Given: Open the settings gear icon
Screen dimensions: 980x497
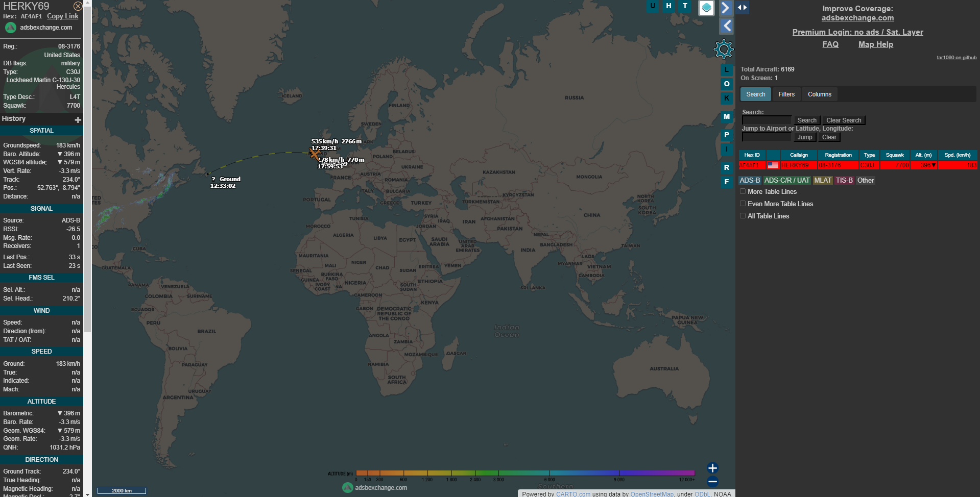Looking at the screenshot, I should click(x=724, y=49).
